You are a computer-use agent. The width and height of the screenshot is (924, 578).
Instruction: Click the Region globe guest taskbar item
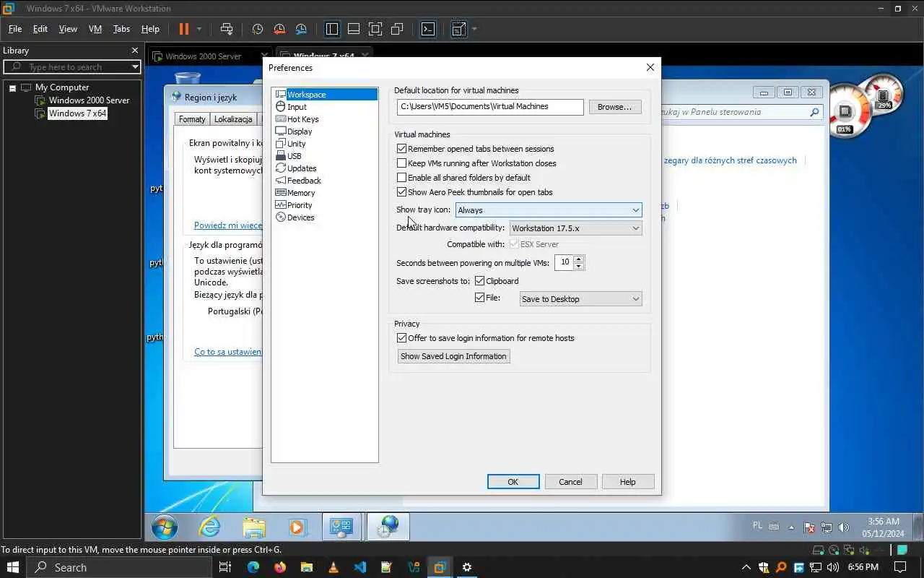tap(388, 527)
